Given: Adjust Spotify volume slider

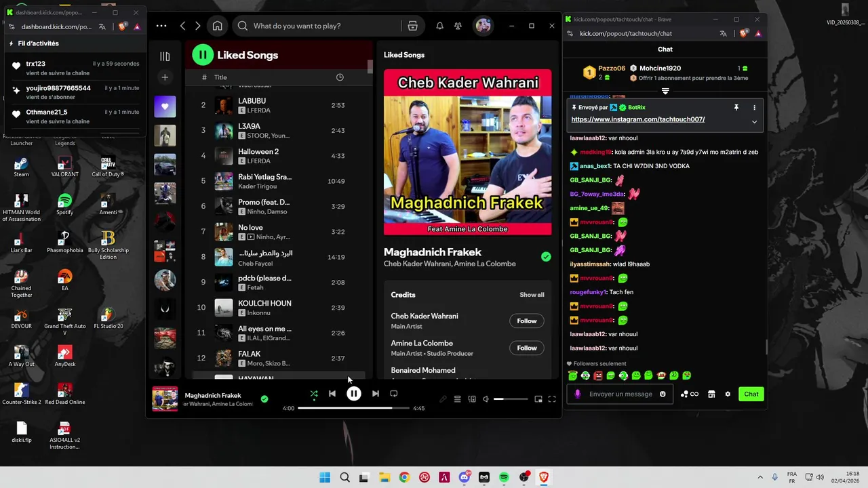Looking at the screenshot, I should [511, 399].
